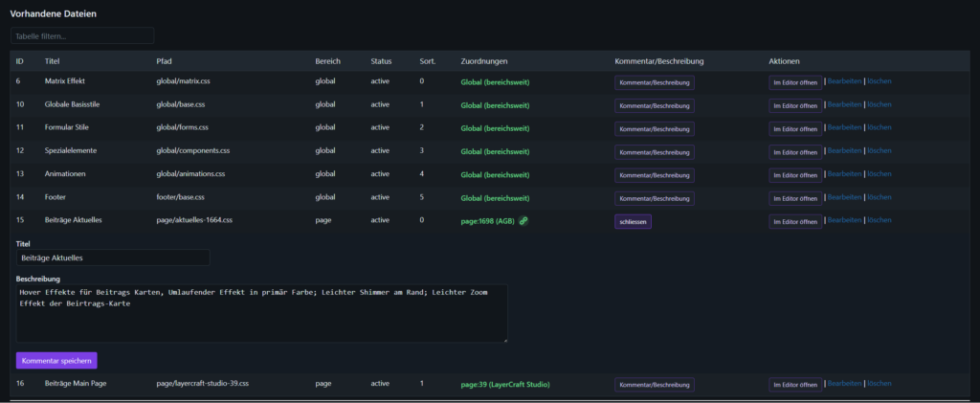Click the Zuordnungen column header
The width and height of the screenshot is (980, 403).
tap(484, 61)
